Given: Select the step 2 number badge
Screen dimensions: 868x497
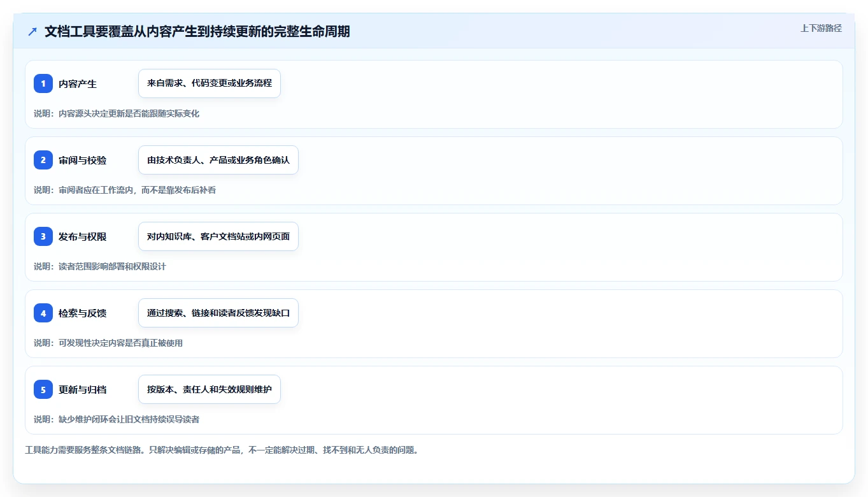Looking at the screenshot, I should pos(43,160).
